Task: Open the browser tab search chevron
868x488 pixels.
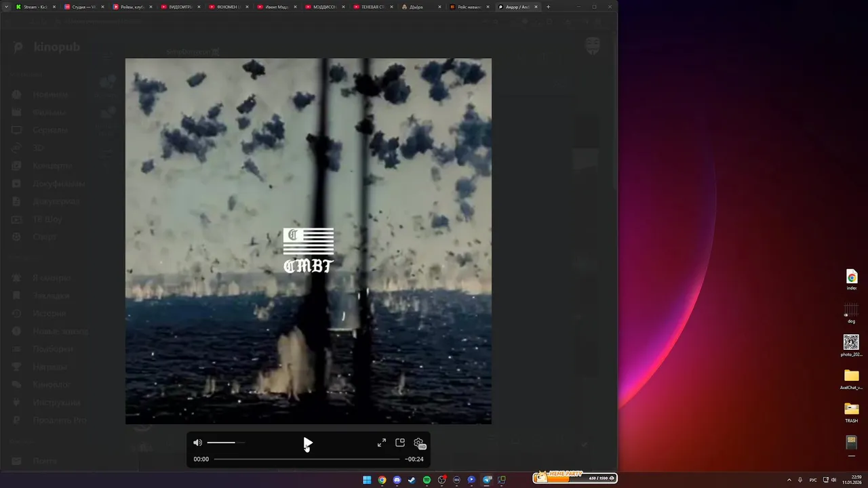Action: click(7, 7)
